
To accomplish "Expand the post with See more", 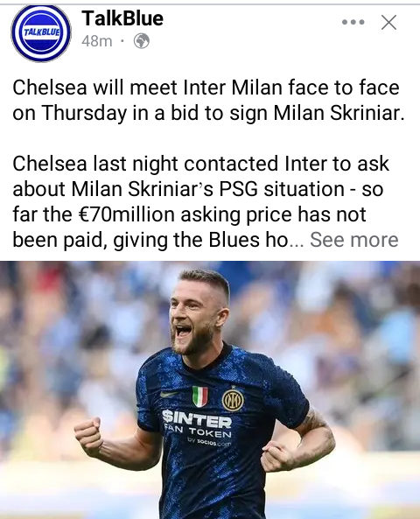I will (353, 240).
